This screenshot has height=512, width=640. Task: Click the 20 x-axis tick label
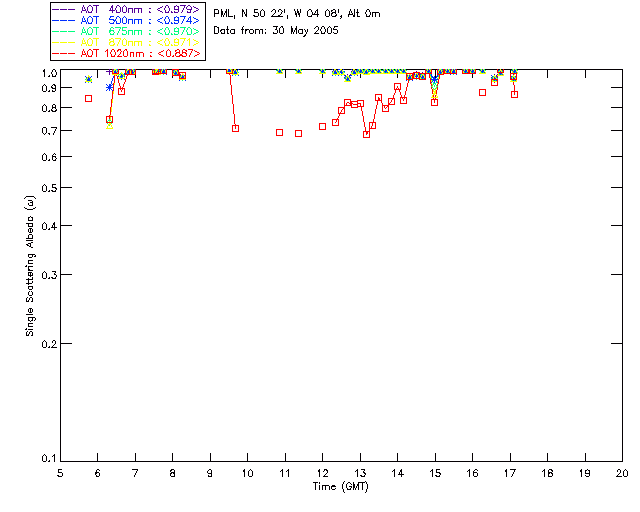tap(622, 473)
